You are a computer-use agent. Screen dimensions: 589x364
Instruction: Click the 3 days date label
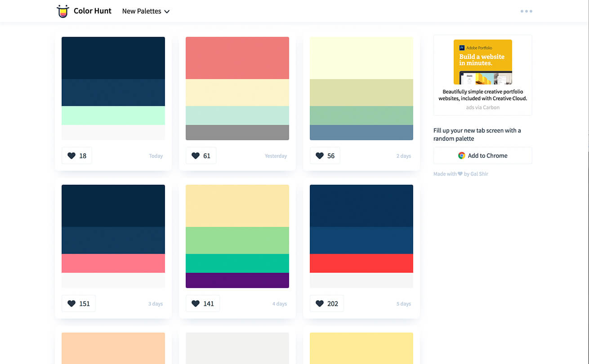point(156,304)
